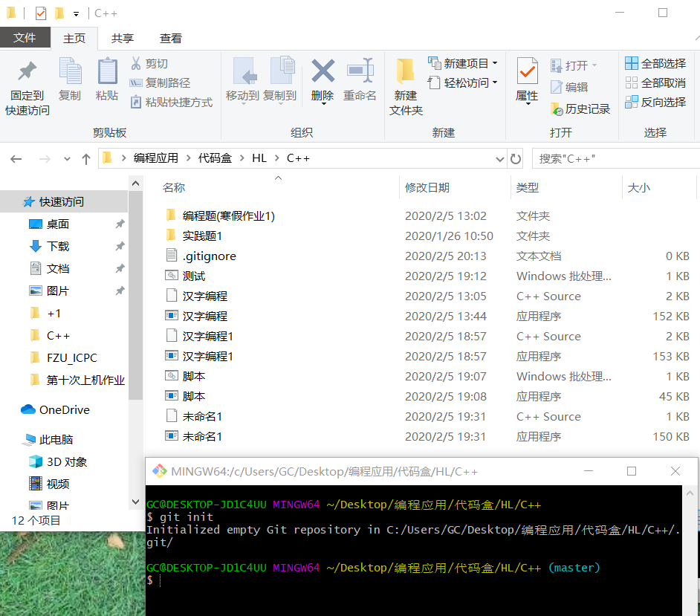Open 历史记录 history in ribbon

[x=580, y=108]
